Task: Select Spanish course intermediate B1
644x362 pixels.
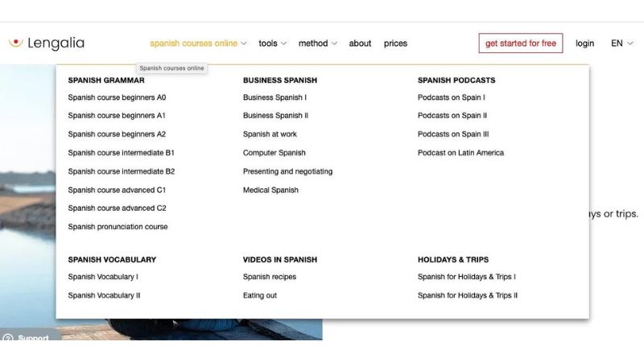Action: pos(122,153)
